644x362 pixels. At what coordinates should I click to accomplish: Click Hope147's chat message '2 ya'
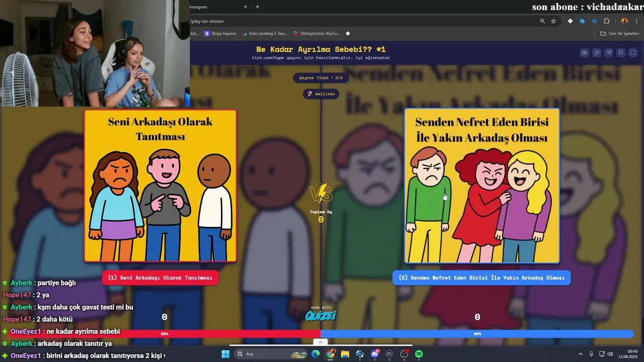43,295
